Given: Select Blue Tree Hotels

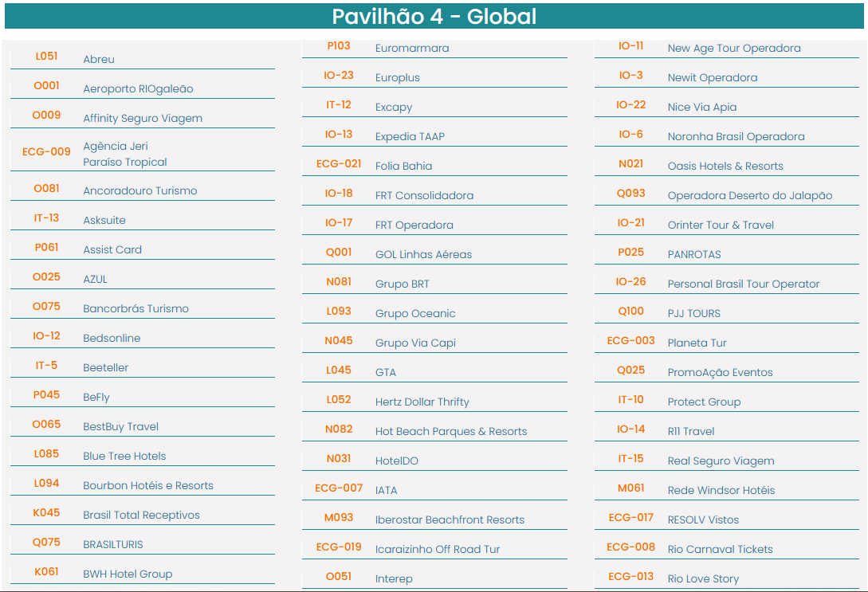Looking at the screenshot, I should click(124, 456).
